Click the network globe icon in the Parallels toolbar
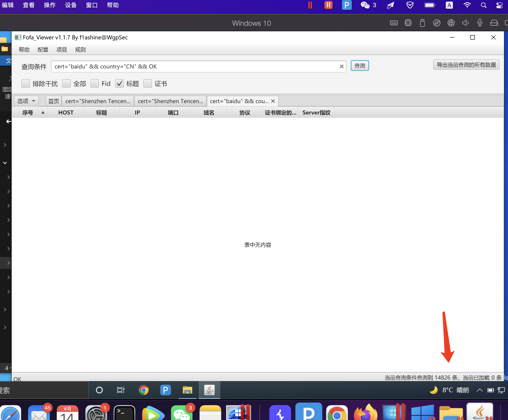Viewport: 508px width, 420px height. 451,23
